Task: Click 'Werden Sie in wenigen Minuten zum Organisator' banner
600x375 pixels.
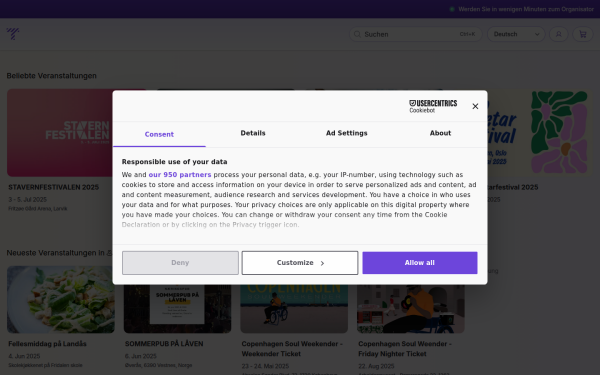Action: [x=522, y=9]
